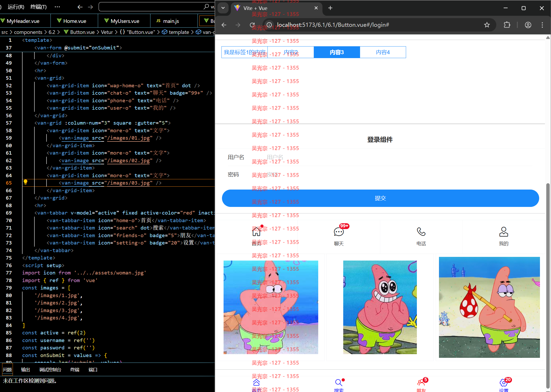Click the lightbulb quick-fix icon on line 65
The width and height of the screenshot is (551, 392).
point(26,182)
